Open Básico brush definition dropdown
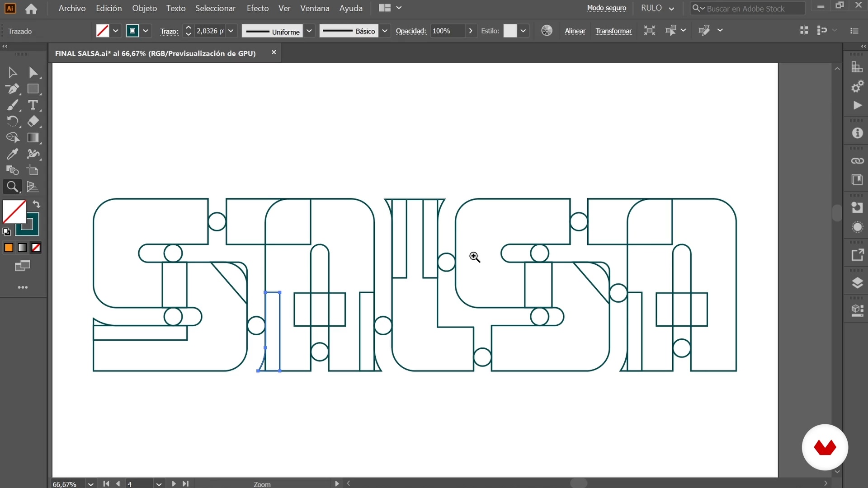868x488 pixels. (x=385, y=31)
